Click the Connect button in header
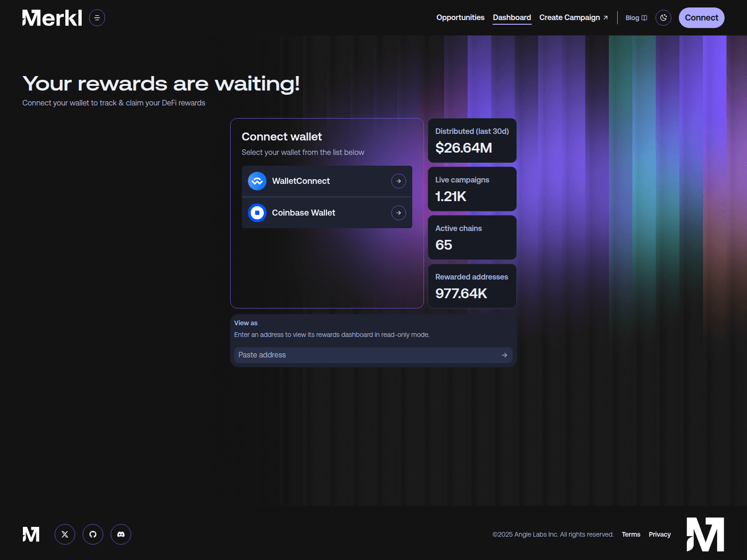This screenshot has width=747, height=560. (x=701, y=18)
